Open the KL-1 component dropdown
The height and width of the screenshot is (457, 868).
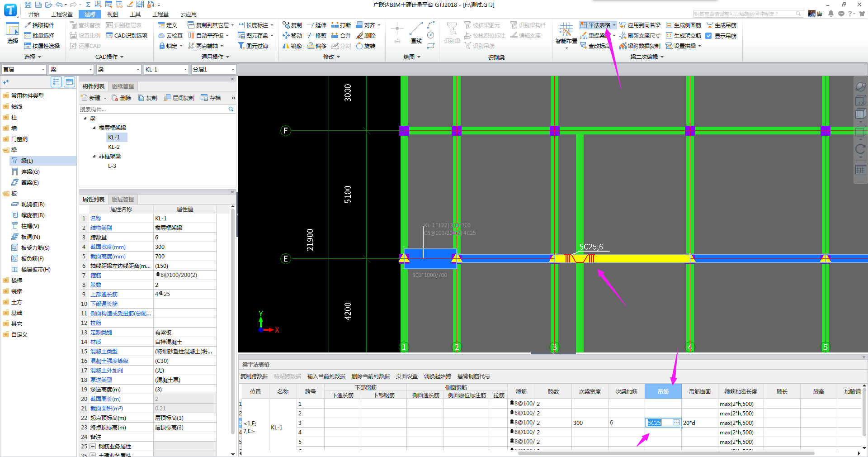pos(166,69)
